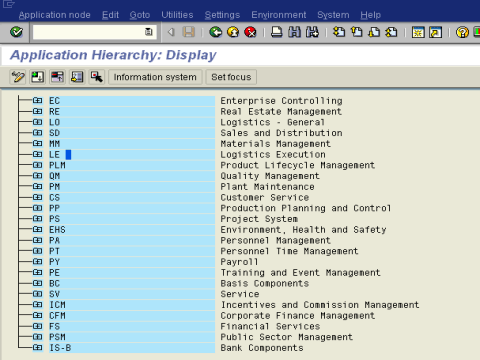Click the yellow Help question mark icon
480x360 pixels.
coord(462,32)
